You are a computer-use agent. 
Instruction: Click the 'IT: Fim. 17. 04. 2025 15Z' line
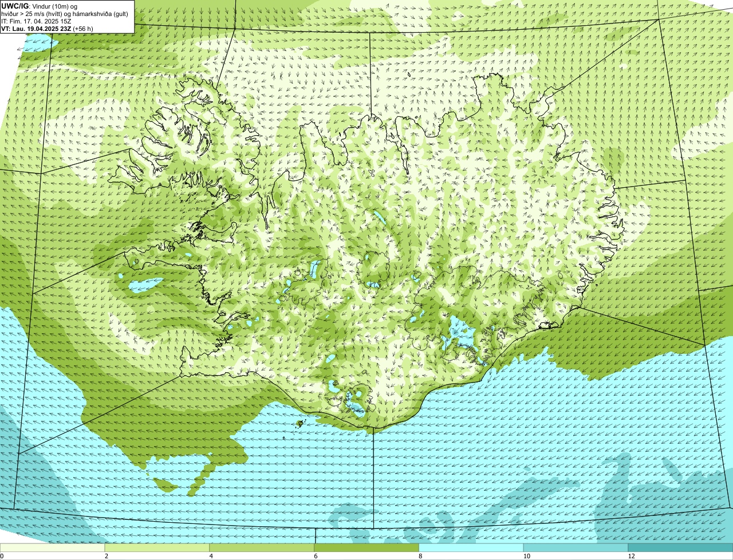37,21
